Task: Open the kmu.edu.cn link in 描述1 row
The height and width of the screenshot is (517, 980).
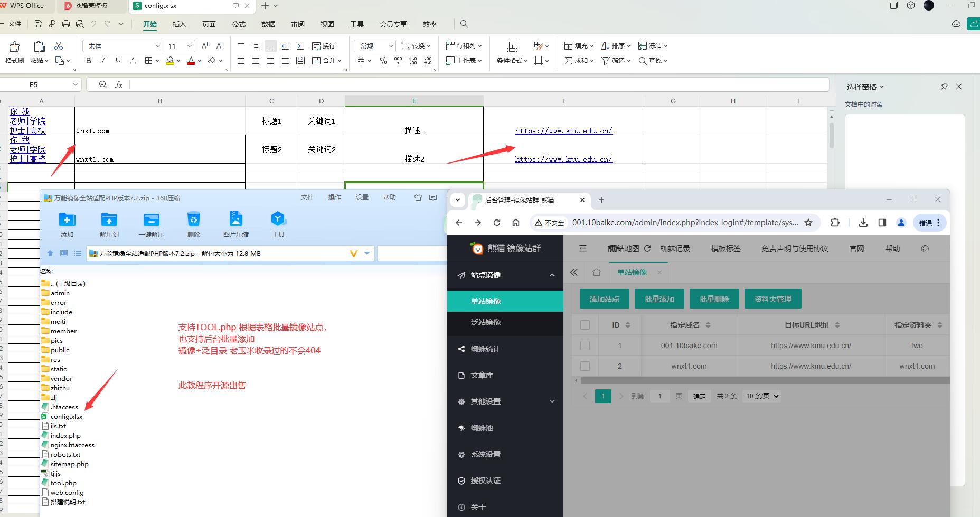Action: [x=564, y=131]
